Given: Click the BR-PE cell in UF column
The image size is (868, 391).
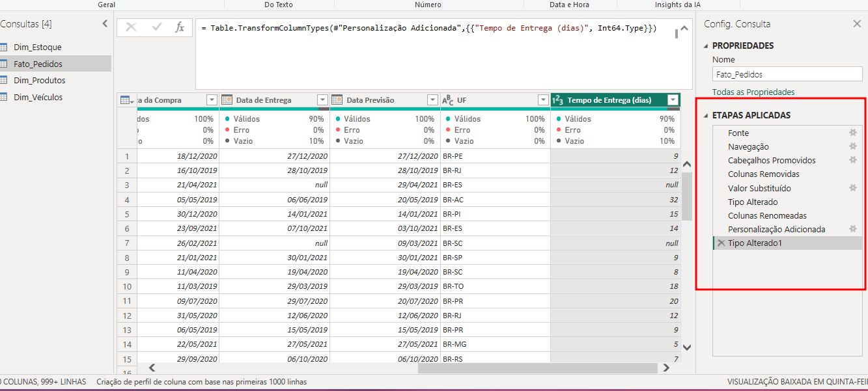Looking at the screenshot, I should [495, 156].
